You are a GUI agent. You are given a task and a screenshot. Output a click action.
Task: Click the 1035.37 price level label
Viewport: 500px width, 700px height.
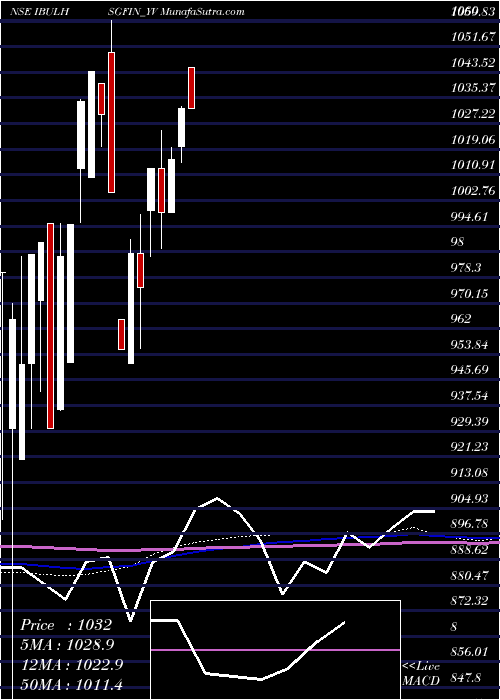(x=473, y=88)
